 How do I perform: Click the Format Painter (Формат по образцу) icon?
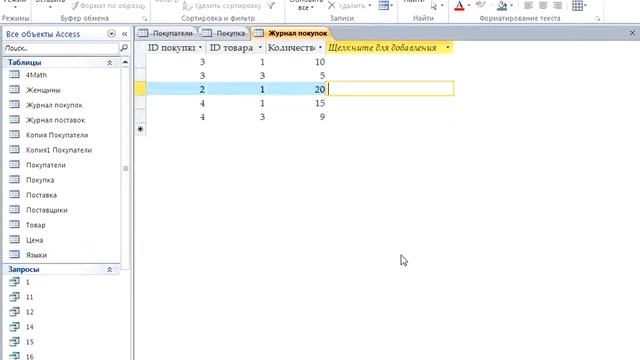(75, 6)
